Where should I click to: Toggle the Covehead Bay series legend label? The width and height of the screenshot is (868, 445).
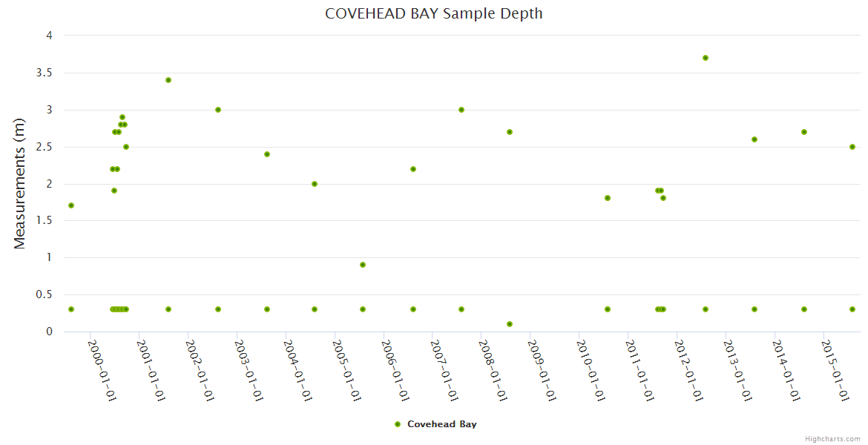click(441, 424)
